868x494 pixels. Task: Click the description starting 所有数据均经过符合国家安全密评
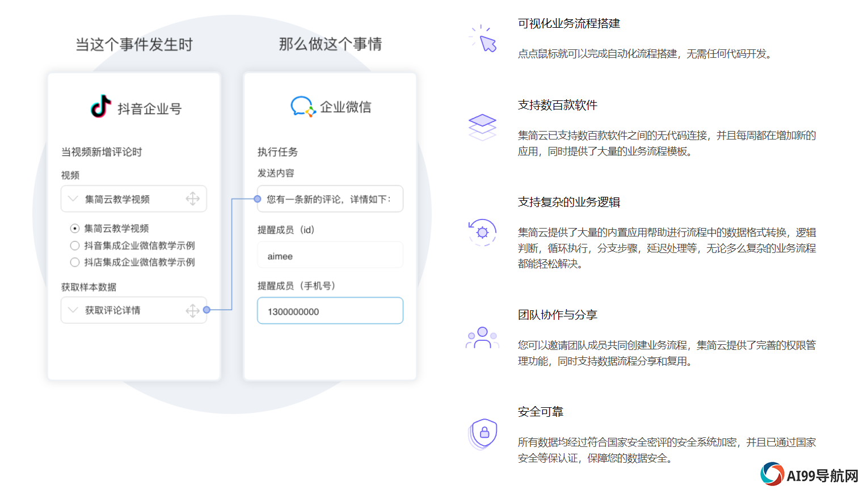point(667,450)
